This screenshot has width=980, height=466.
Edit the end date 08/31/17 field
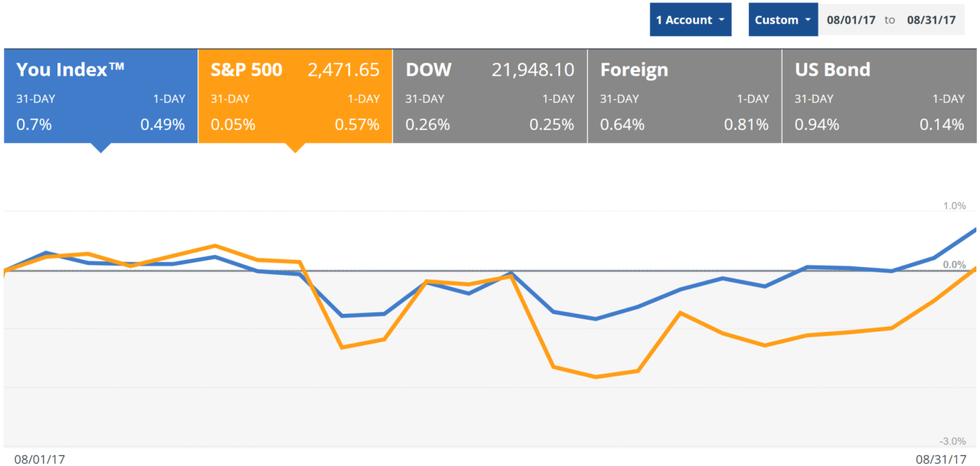(931, 20)
